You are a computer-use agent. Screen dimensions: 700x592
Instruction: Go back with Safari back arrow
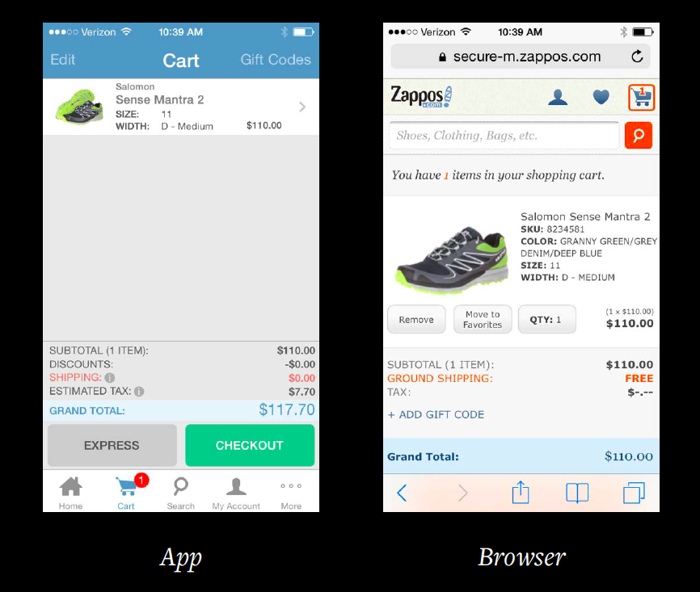402,493
